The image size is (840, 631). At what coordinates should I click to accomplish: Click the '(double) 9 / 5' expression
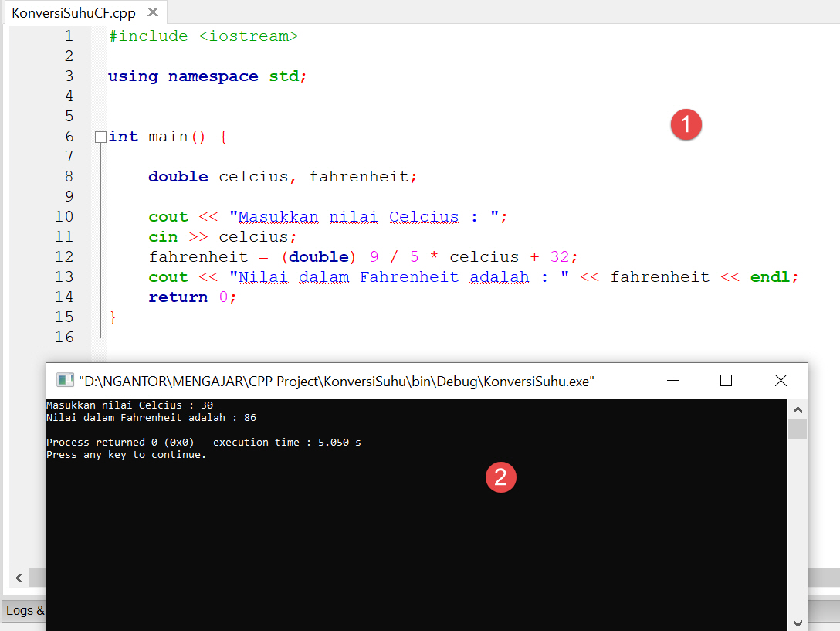349,256
